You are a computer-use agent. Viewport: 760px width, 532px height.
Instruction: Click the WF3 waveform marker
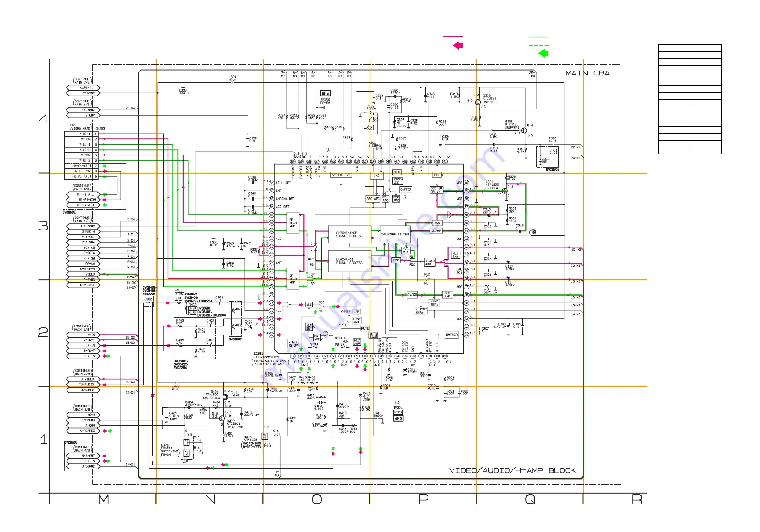[398, 419]
